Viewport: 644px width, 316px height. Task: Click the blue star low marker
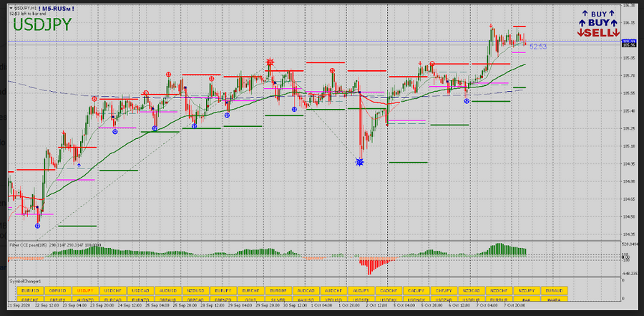[x=360, y=163]
